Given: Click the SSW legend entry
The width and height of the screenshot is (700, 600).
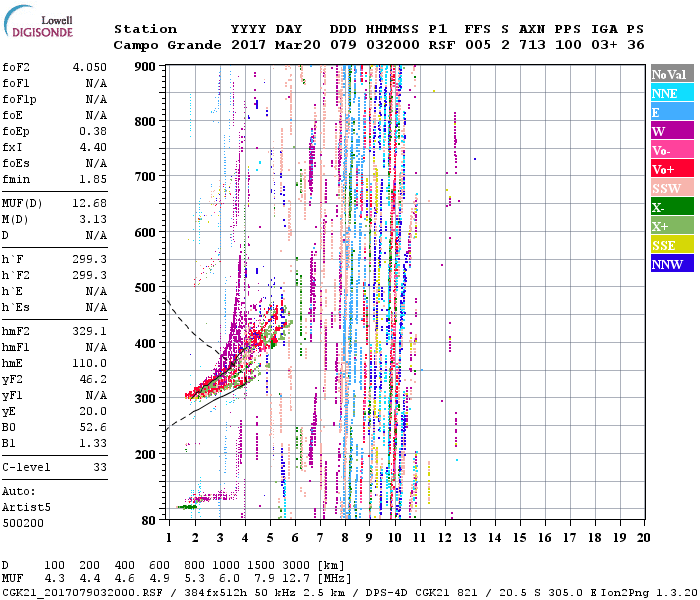Looking at the screenshot, I should [672, 188].
